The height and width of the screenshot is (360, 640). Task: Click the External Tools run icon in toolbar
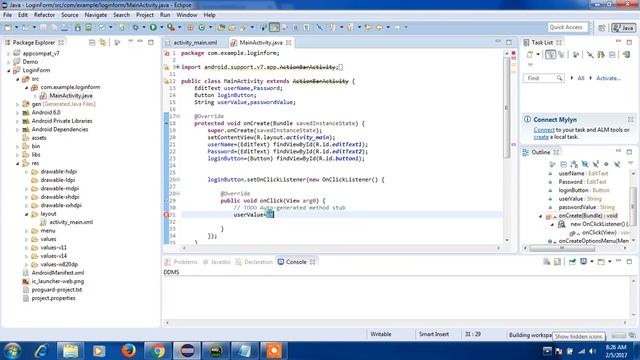[171, 27]
